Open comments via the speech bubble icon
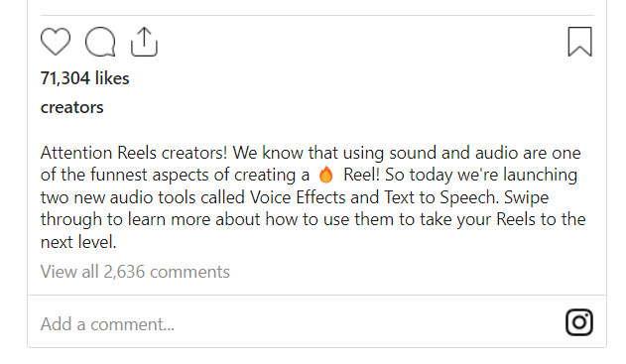 tap(100, 42)
